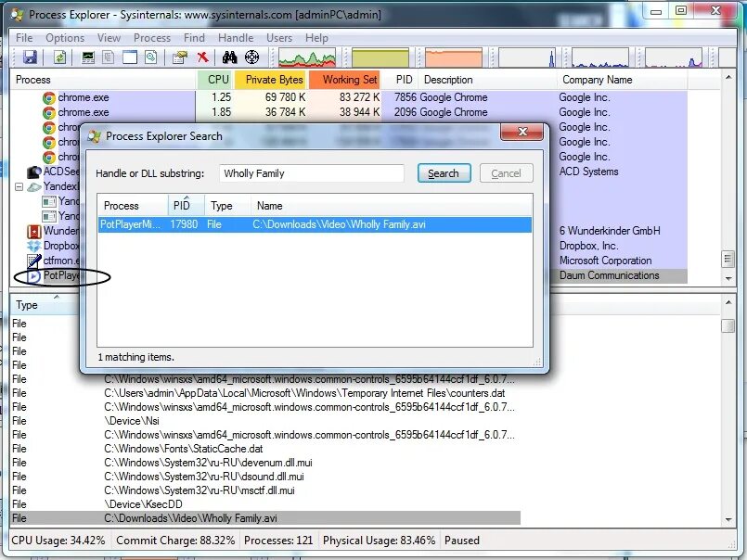Click the Yandex browser process icon
This screenshot has width=747, height=560.
coord(34,186)
